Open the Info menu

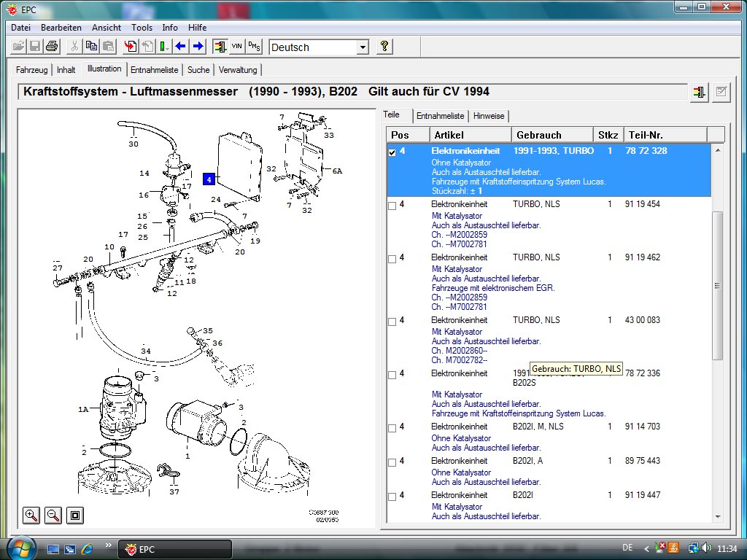169,28
